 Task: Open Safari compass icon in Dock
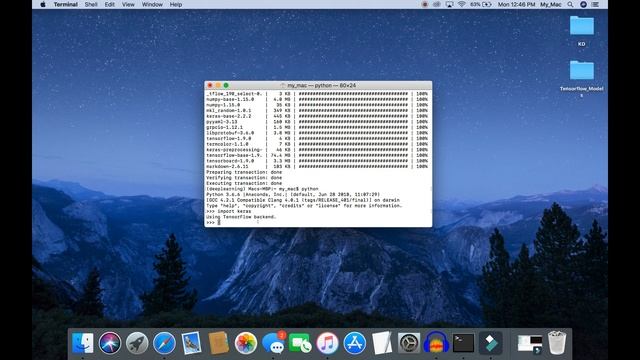164,342
